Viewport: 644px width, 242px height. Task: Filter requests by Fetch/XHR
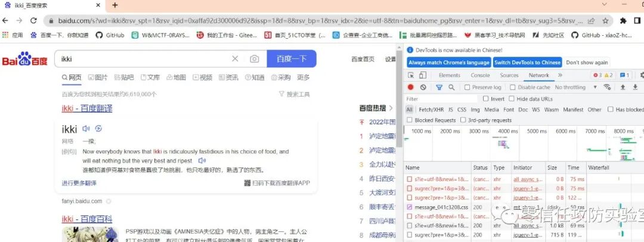click(x=431, y=109)
